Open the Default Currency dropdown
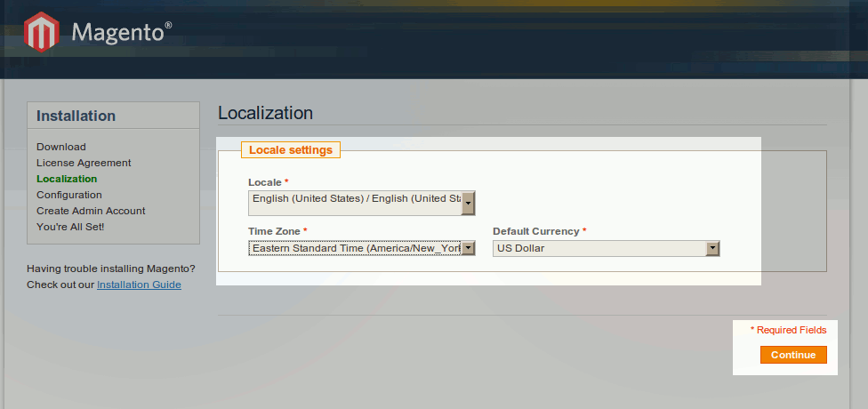Screen dimensions: 868x409 (606, 248)
